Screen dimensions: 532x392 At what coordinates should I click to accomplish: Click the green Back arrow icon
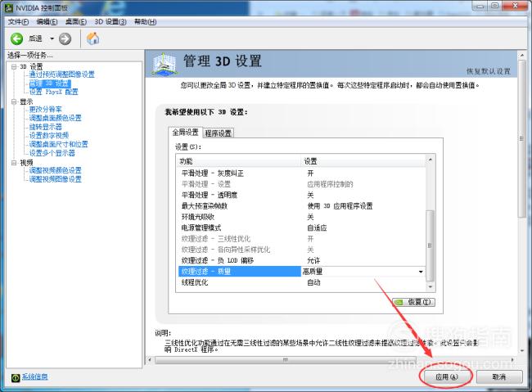tap(16, 38)
